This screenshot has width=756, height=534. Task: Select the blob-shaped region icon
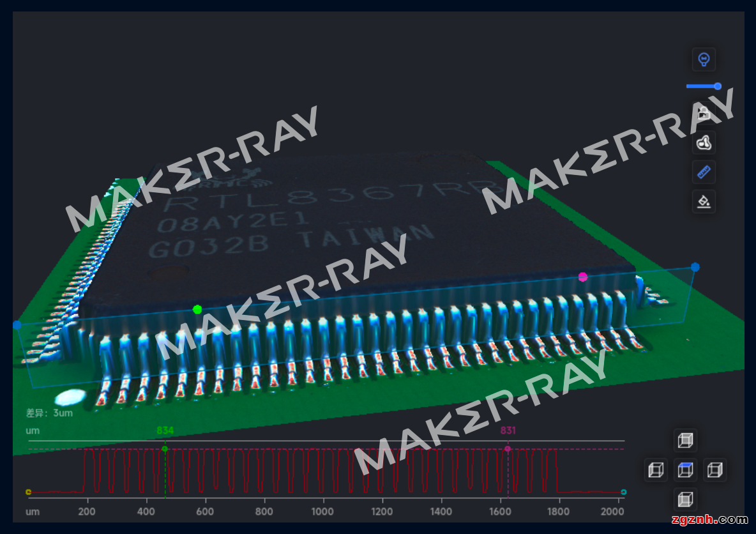point(704,142)
